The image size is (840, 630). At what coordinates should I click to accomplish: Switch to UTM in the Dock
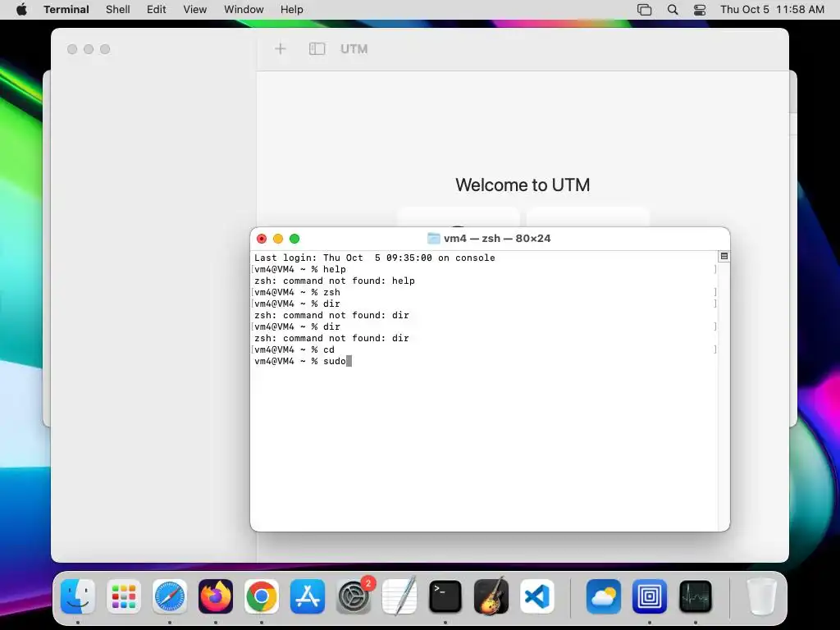point(650,596)
